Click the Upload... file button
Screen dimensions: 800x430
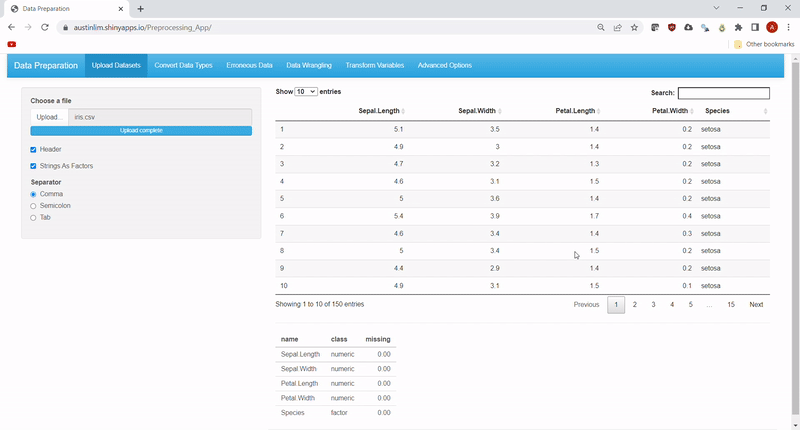(x=49, y=117)
